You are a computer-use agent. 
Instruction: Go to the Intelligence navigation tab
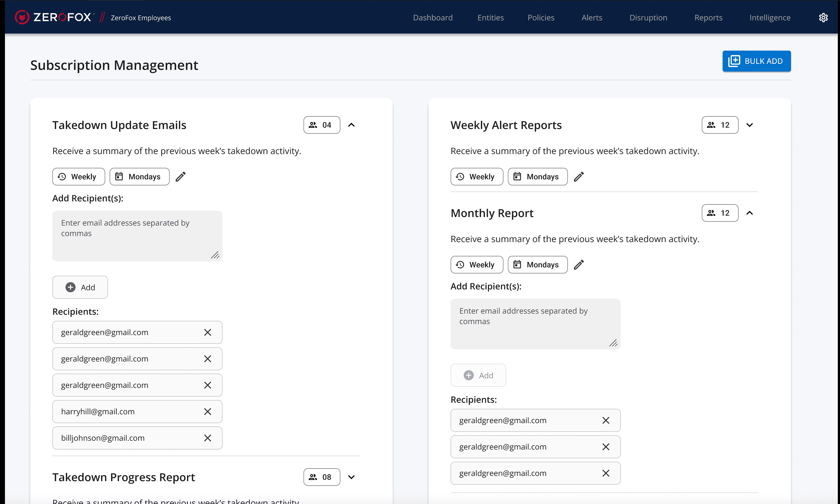(x=769, y=18)
